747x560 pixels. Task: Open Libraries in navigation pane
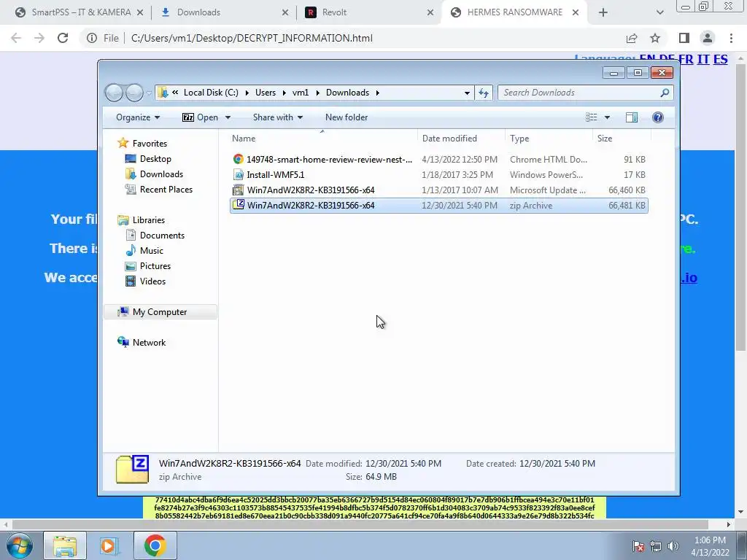click(149, 220)
